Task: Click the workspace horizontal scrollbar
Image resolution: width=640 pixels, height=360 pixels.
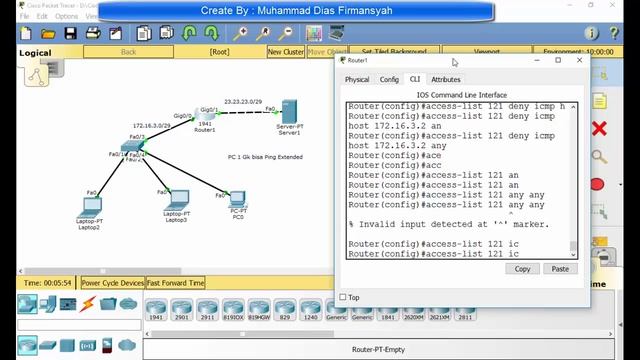Action: tap(102, 271)
